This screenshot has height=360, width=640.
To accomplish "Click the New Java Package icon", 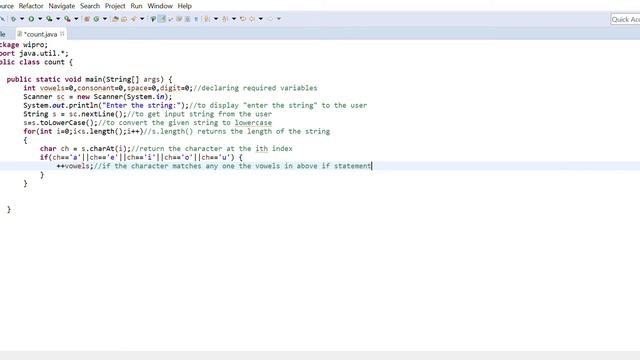I will pos(87,19).
